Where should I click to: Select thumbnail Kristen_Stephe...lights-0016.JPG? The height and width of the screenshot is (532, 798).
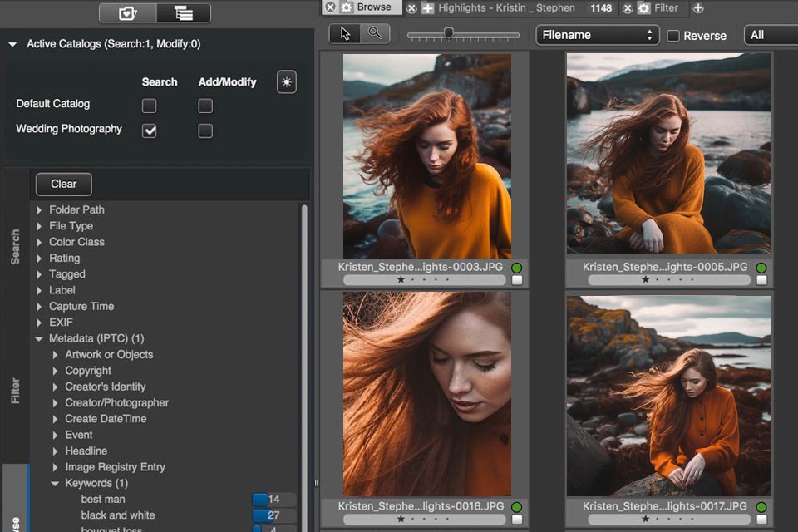427,394
